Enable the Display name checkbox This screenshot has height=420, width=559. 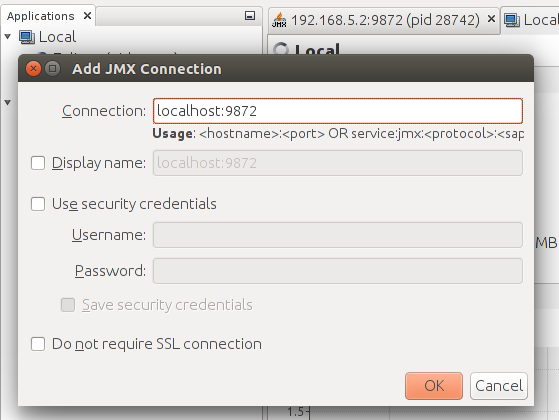pyautogui.click(x=38, y=163)
